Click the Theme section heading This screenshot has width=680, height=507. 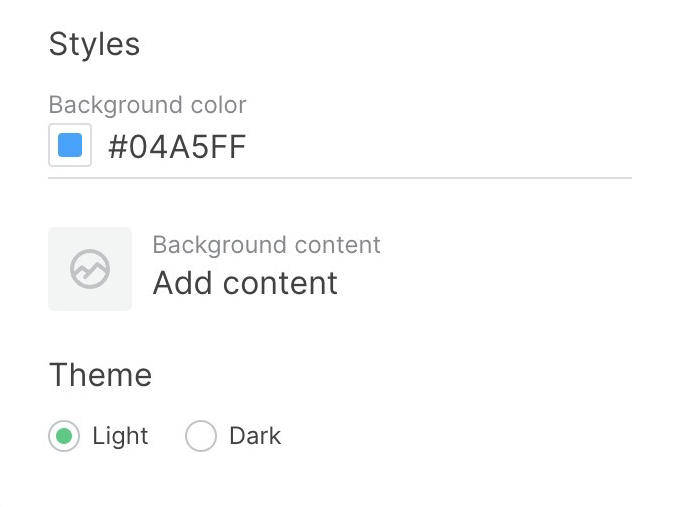pos(100,375)
